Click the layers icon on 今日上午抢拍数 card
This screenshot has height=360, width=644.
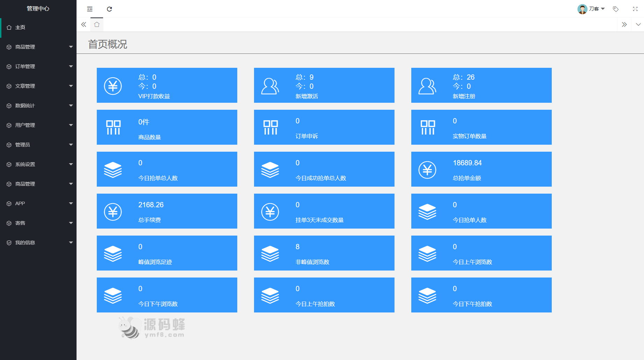pos(270,296)
